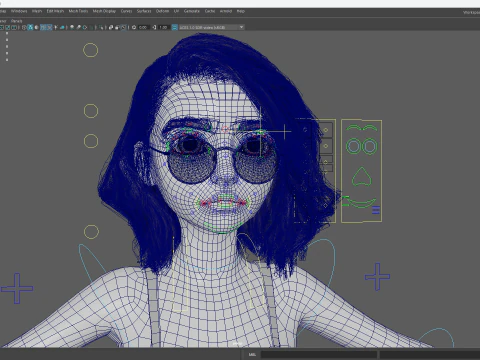Viewport: 480px width, 360px height.
Task: Open the Windows menu
Action: [x=19, y=11]
